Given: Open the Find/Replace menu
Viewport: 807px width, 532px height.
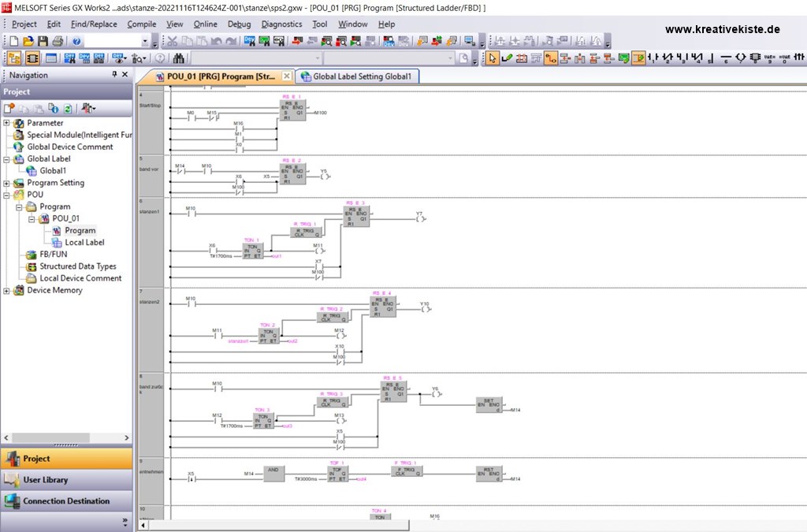Looking at the screenshot, I should coord(94,24).
